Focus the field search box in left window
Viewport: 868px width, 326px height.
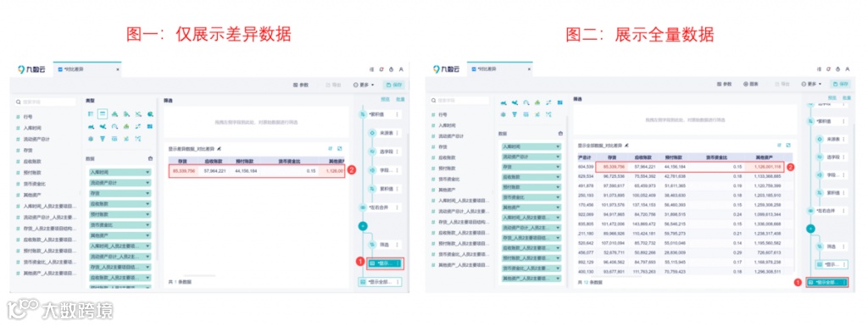(x=46, y=102)
